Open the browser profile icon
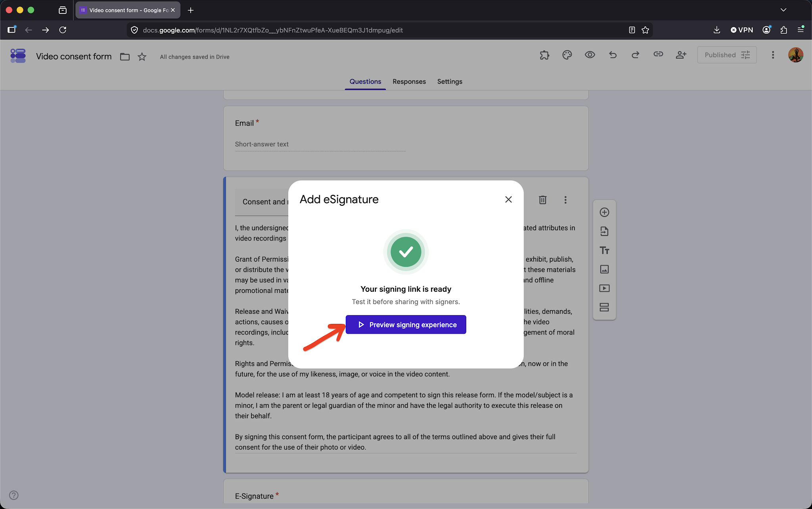 (x=767, y=30)
